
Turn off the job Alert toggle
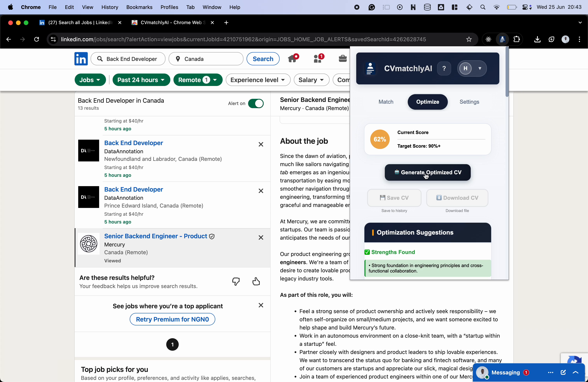(x=256, y=103)
